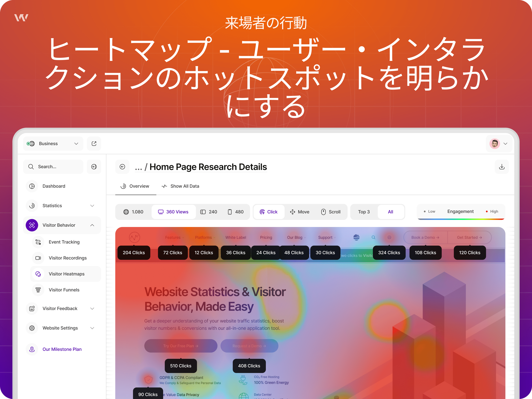
Task: Click the search magnifier in heatmap navbar
Action: click(373, 237)
